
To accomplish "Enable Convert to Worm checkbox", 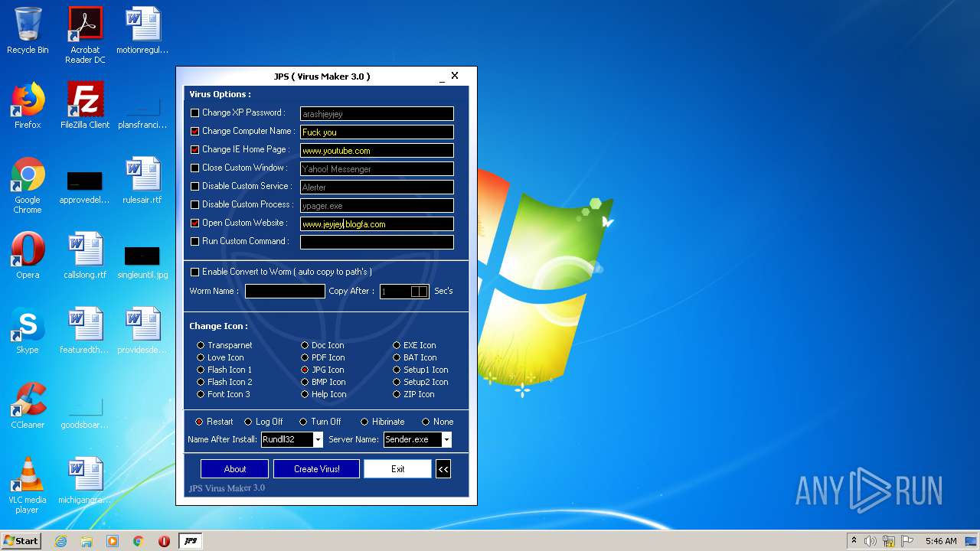I will point(194,272).
